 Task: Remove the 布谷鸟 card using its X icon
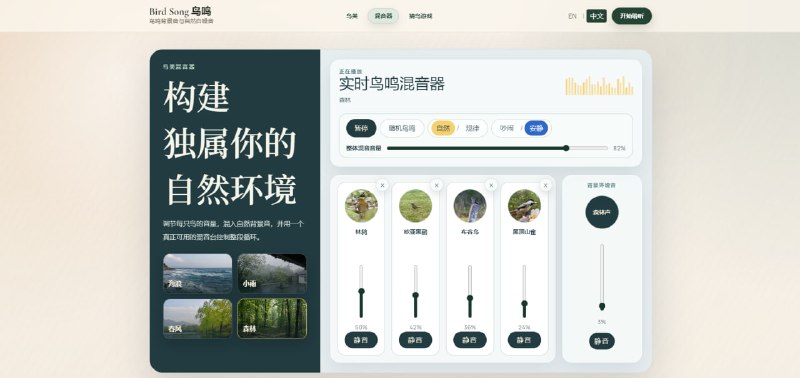coord(491,185)
